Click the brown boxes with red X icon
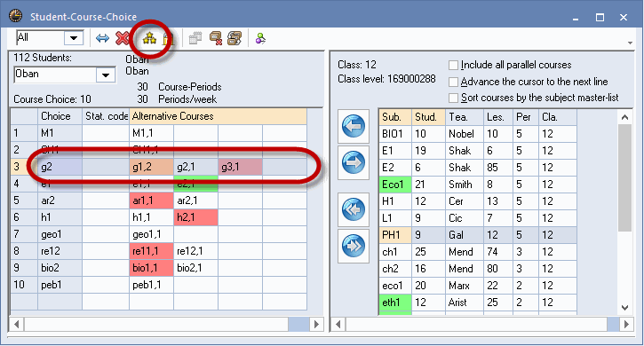644x346 pixels. (216, 38)
